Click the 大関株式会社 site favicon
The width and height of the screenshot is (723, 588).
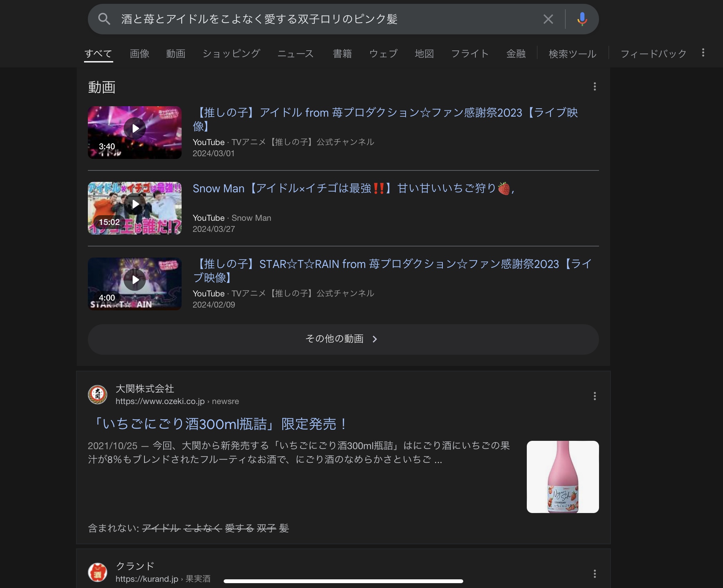[98, 395]
